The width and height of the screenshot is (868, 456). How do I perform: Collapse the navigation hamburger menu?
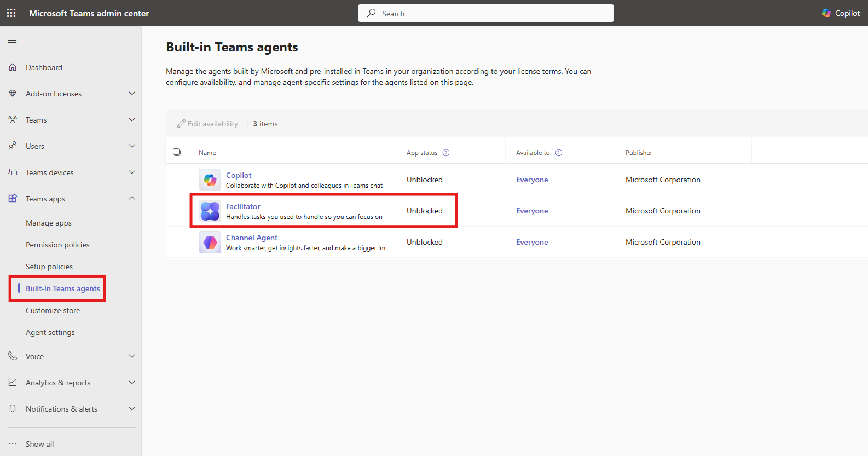coord(12,40)
